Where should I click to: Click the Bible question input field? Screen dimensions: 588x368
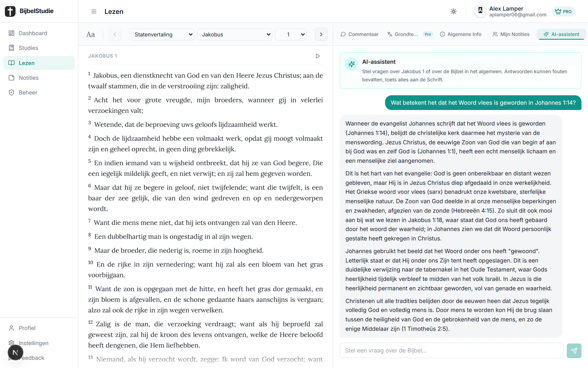click(x=451, y=350)
